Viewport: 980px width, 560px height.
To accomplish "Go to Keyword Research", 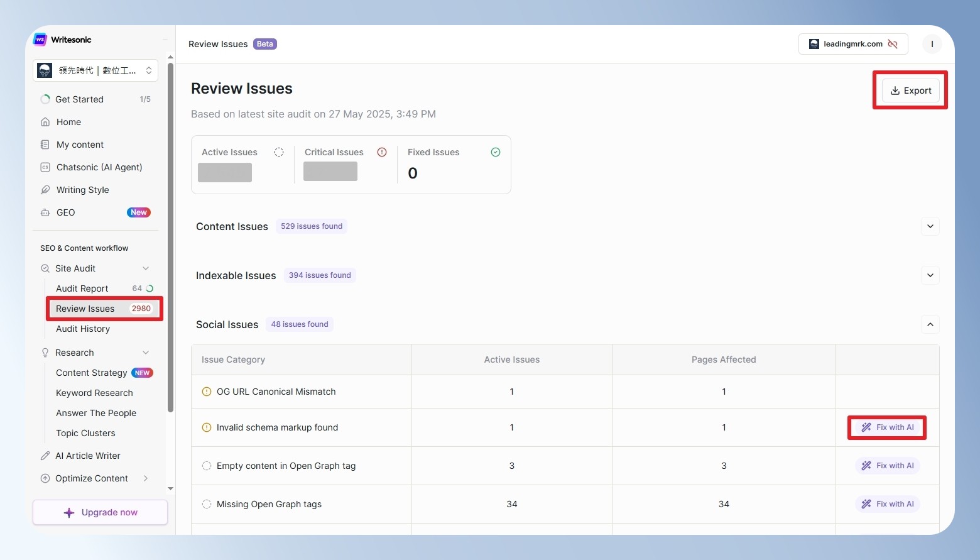I will [94, 393].
